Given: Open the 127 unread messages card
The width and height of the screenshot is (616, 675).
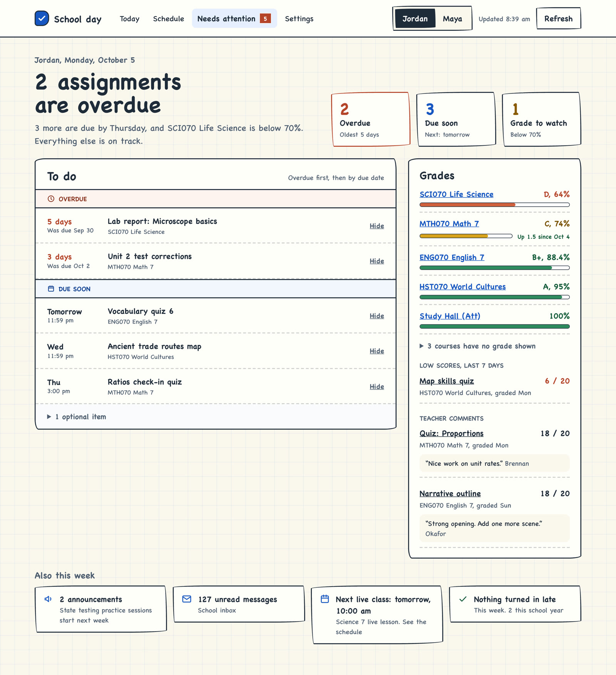Looking at the screenshot, I should click(239, 604).
